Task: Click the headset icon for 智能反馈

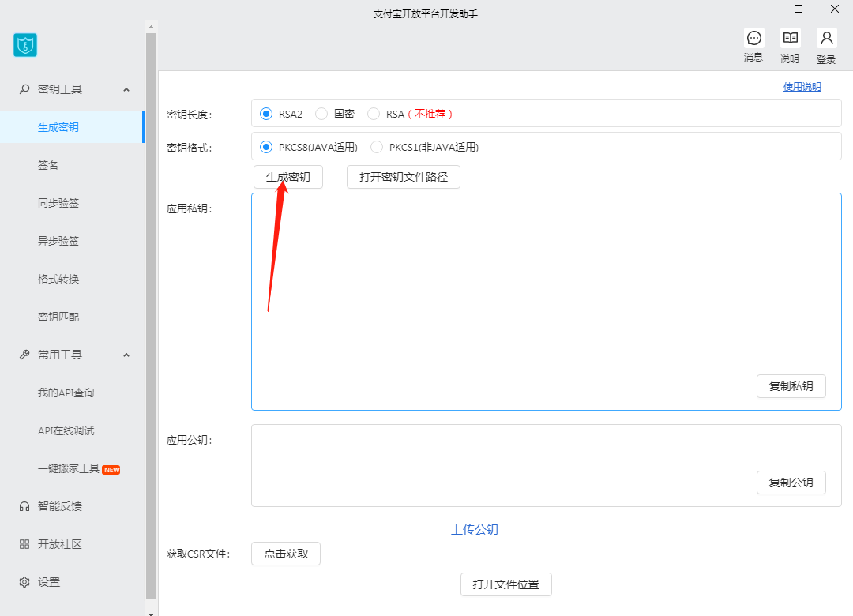Action: pyautogui.click(x=24, y=506)
